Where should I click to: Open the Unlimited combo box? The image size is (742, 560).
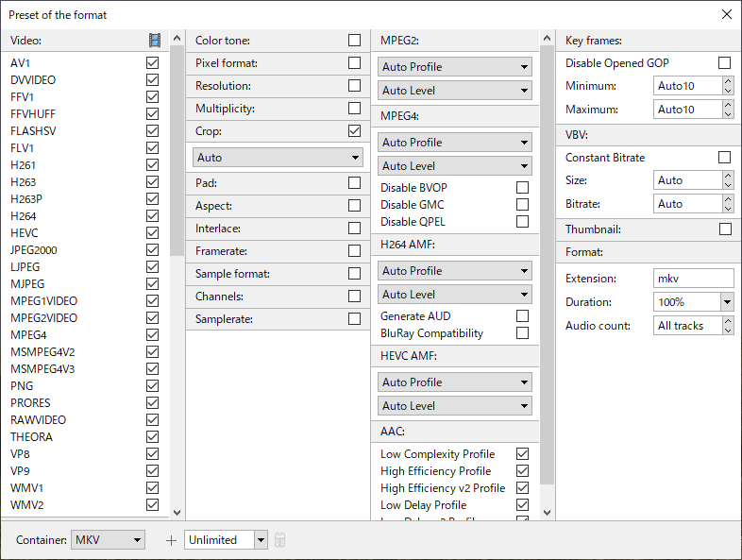226,539
